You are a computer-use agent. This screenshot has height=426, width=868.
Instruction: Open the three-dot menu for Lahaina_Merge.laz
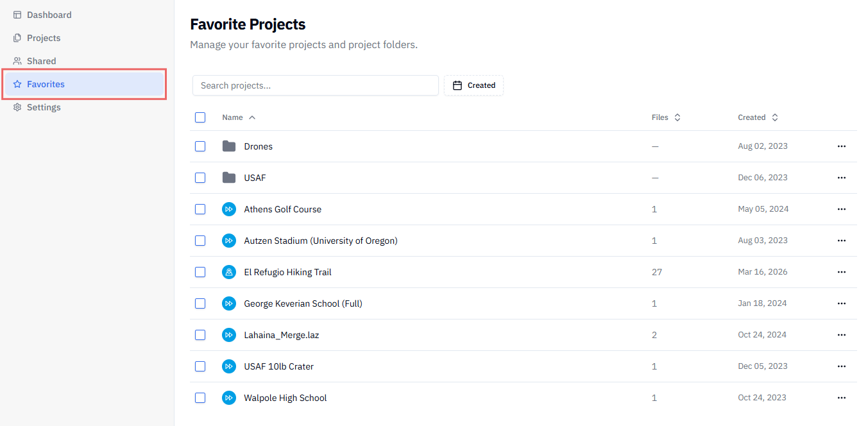[x=842, y=335]
